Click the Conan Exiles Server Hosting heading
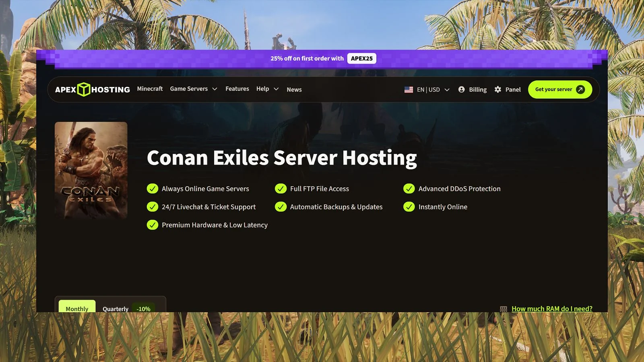The height and width of the screenshot is (362, 644). 282,158
